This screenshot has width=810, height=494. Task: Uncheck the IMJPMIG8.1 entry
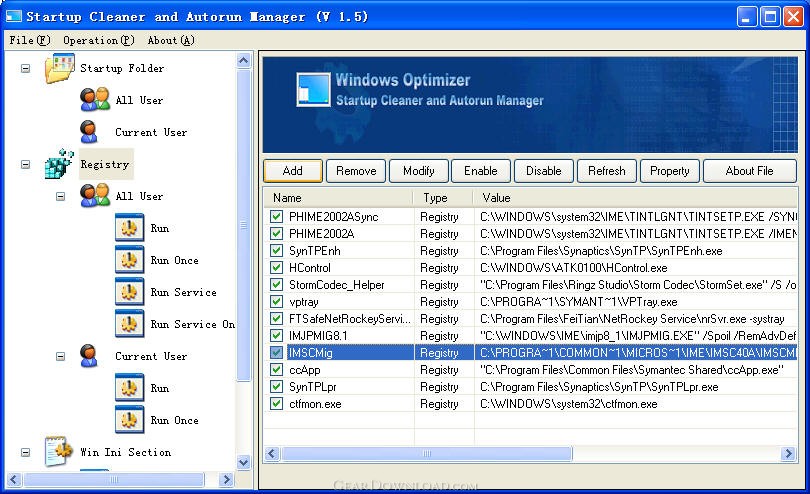point(276,336)
